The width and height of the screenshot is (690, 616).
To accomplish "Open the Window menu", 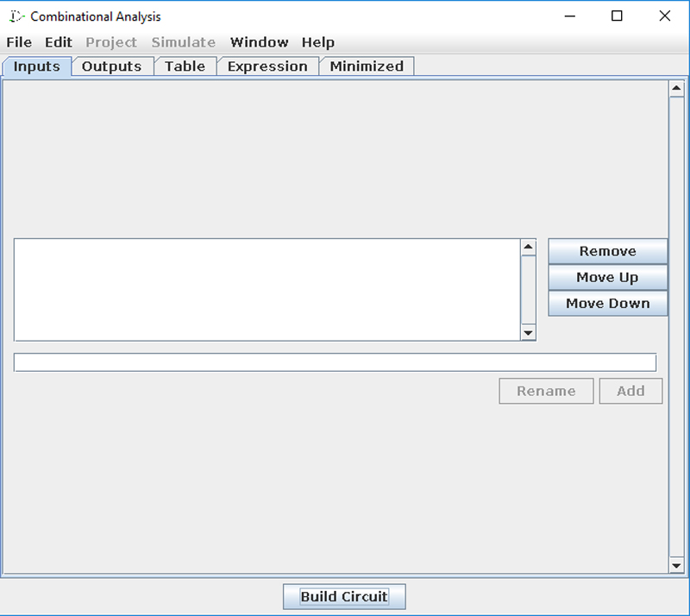I will click(x=260, y=42).
